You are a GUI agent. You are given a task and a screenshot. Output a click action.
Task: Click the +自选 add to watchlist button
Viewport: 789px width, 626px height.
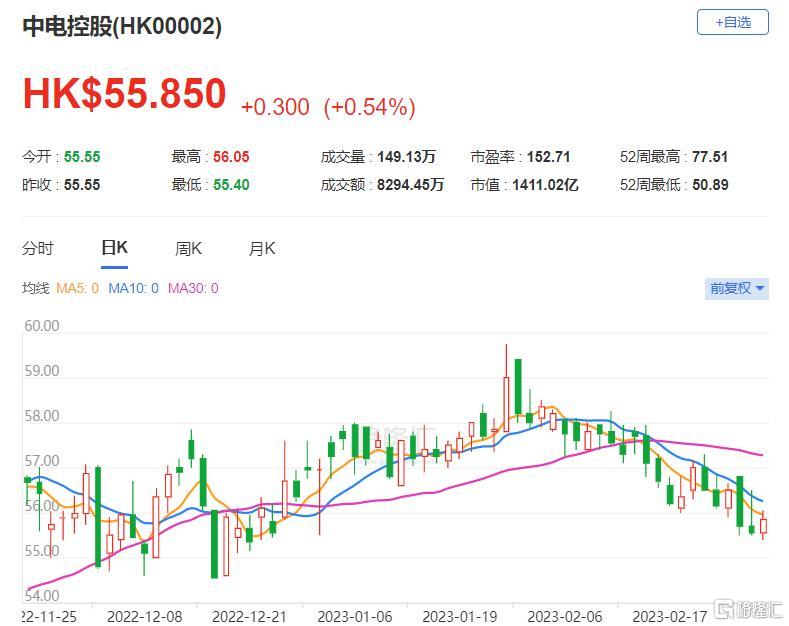pyautogui.click(x=732, y=22)
